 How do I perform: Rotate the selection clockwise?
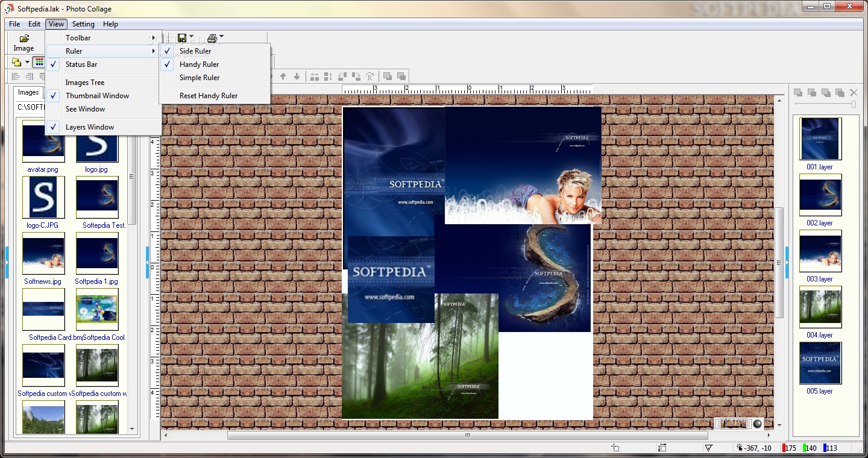tap(356, 77)
